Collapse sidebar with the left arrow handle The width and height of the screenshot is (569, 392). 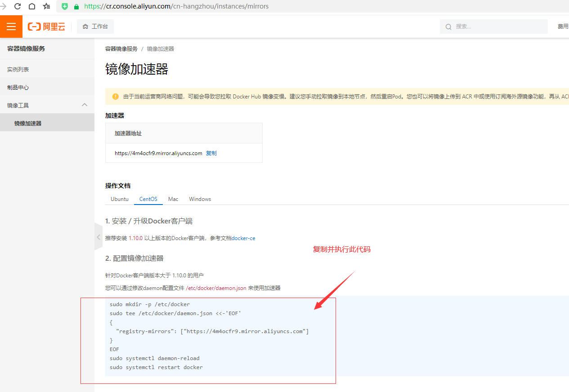coord(98,237)
